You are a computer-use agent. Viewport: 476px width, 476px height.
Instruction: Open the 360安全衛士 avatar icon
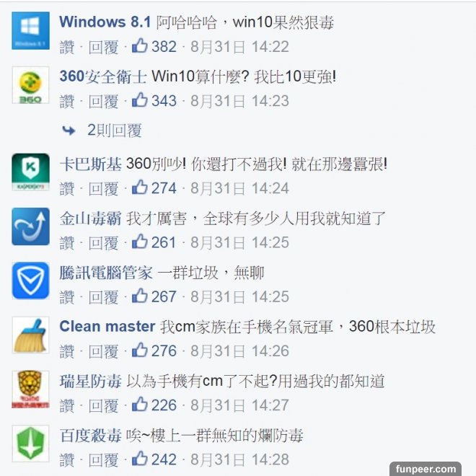pos(30,85)
